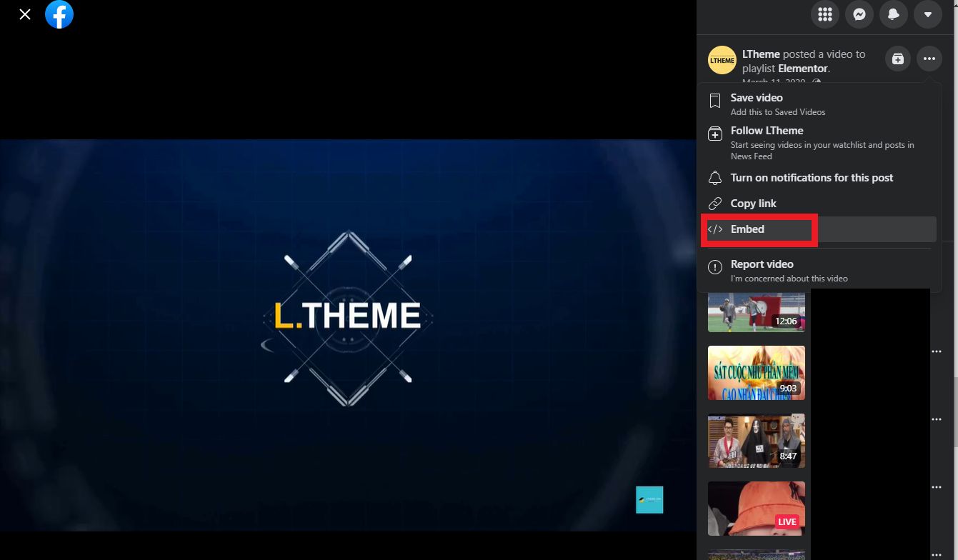Open the notifications bell in top bar
Screen dimensions: 958x560
tap(894, 14)
